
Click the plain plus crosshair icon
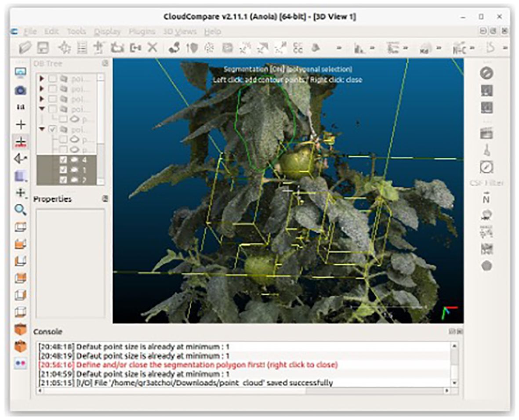tap(21, 124)
